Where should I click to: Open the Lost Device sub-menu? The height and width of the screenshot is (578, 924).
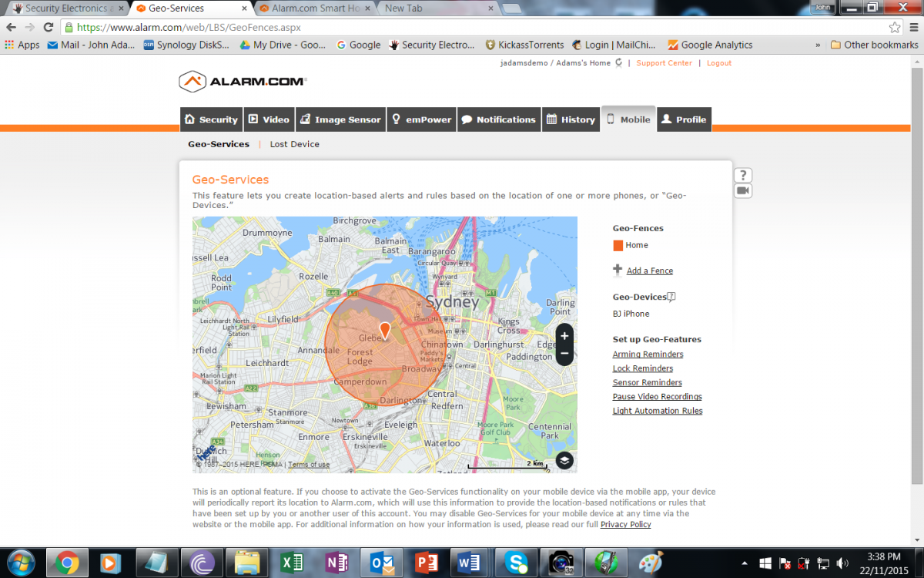(294, 144)
